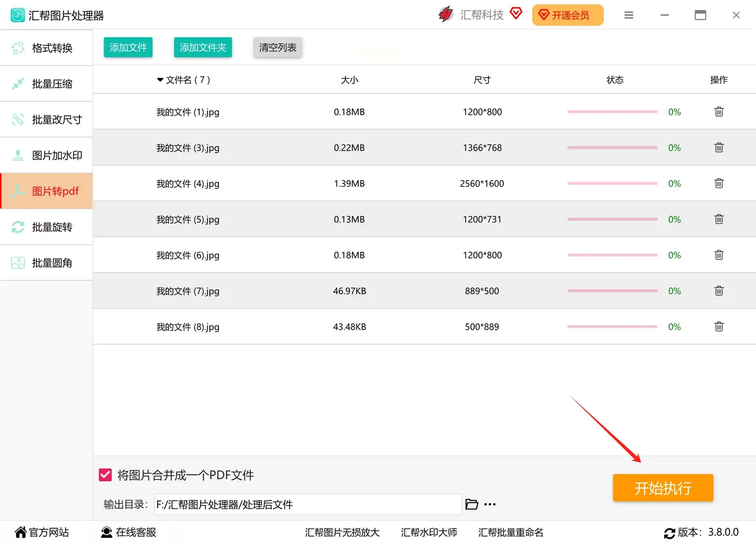
Task: Click the 1366*768 dimension cell
Action: 482,148
